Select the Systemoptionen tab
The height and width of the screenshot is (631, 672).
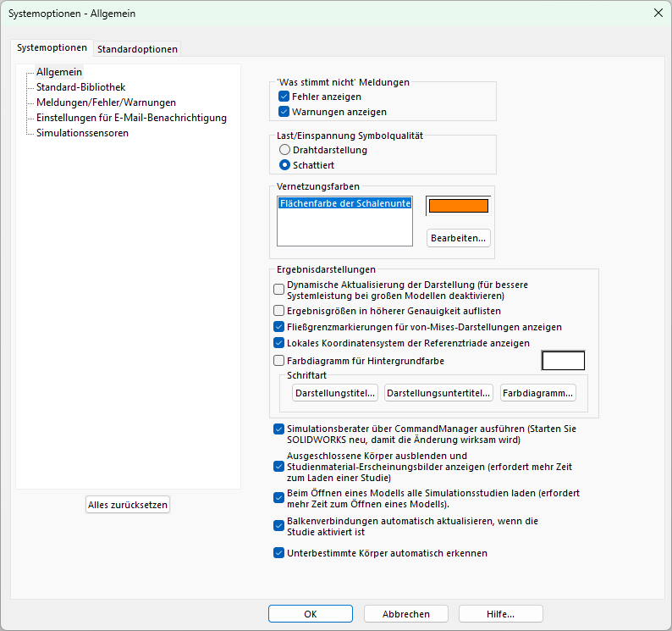click(x=52, y=47)
